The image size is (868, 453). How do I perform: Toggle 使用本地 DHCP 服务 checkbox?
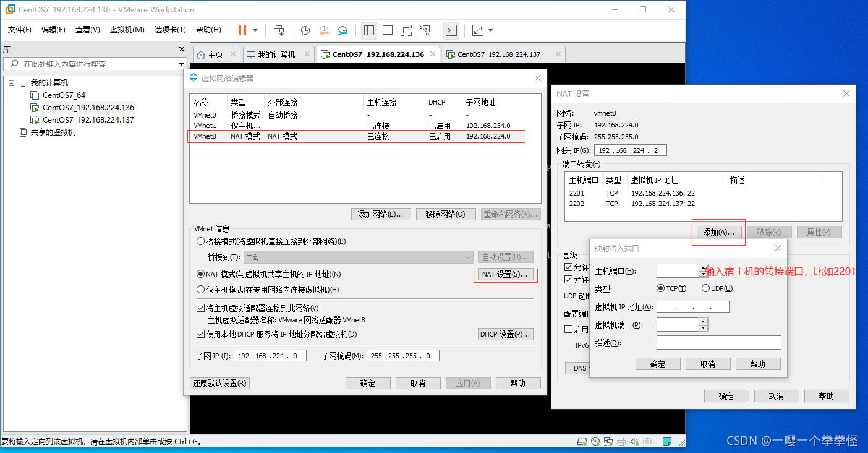coord(200,334)
